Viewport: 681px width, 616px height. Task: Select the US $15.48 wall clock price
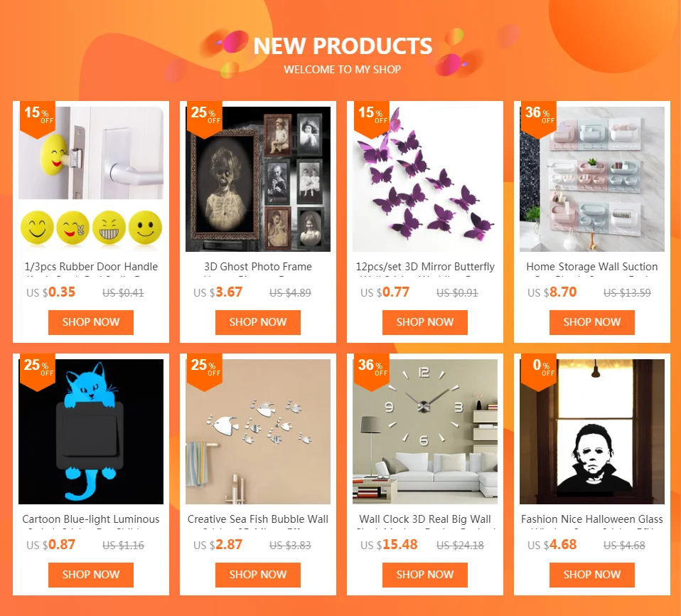[x=389, y=545]
